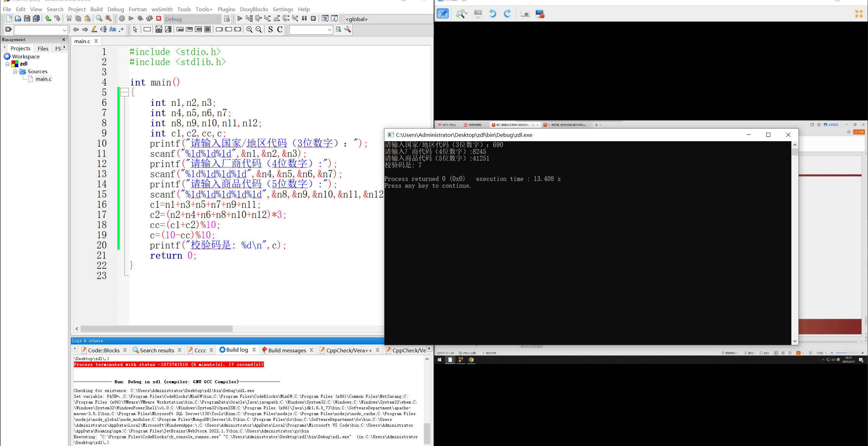Click the New file icon
The width and height of the screenshot is (868, 446).
pyautogui.click(x=9, y=19)
